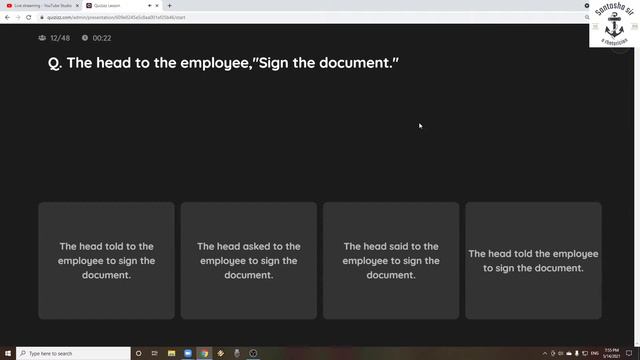Click the question text about signing the document
The height and width of the screenshot is (360, 640).
click(x=223, y=63)
